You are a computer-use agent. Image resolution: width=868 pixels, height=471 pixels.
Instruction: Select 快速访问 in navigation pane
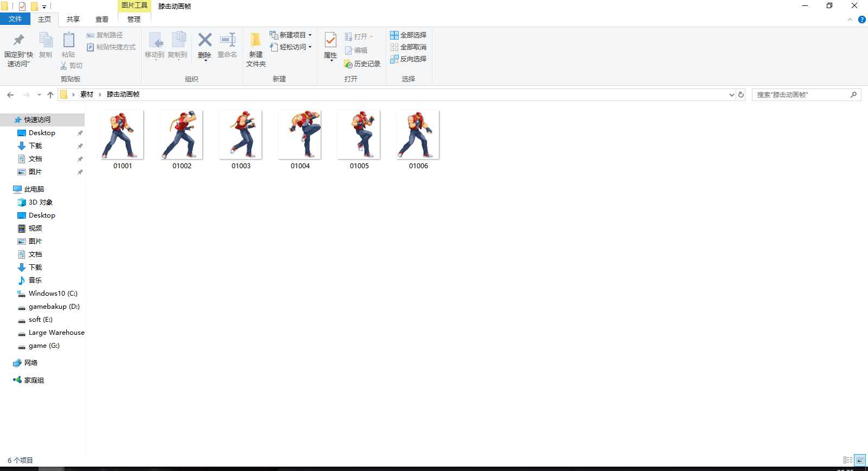tap(42, 120)
